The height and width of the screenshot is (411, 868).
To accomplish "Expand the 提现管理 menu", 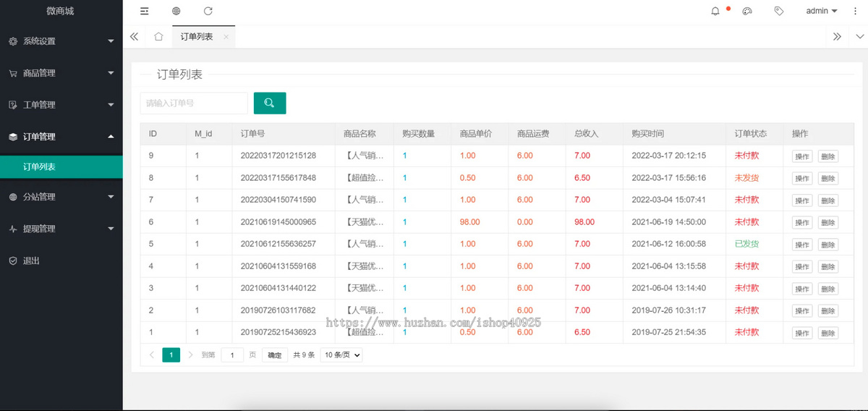I will point(111,229).
